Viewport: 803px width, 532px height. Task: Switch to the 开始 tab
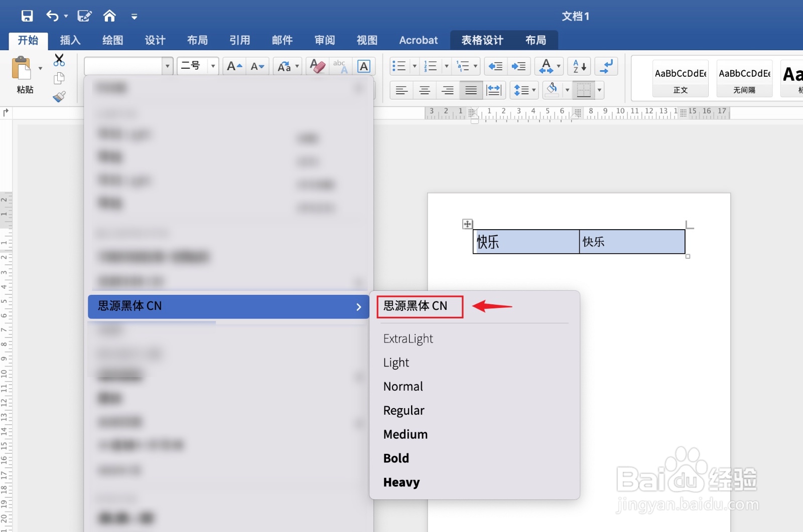(x=28, y=40)
